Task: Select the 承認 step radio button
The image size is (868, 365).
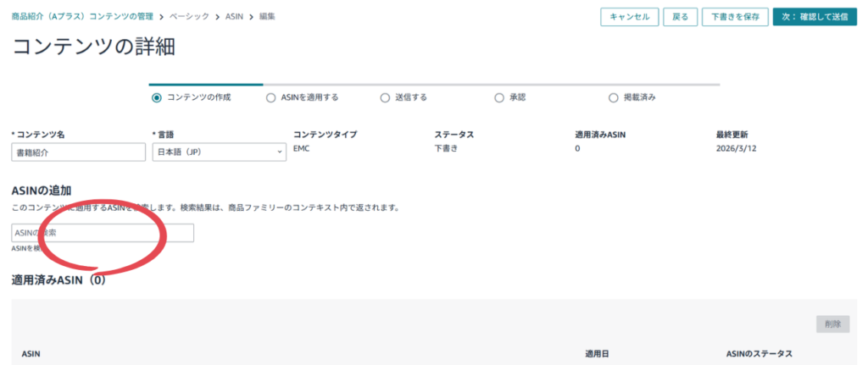Action: point(499,97)
